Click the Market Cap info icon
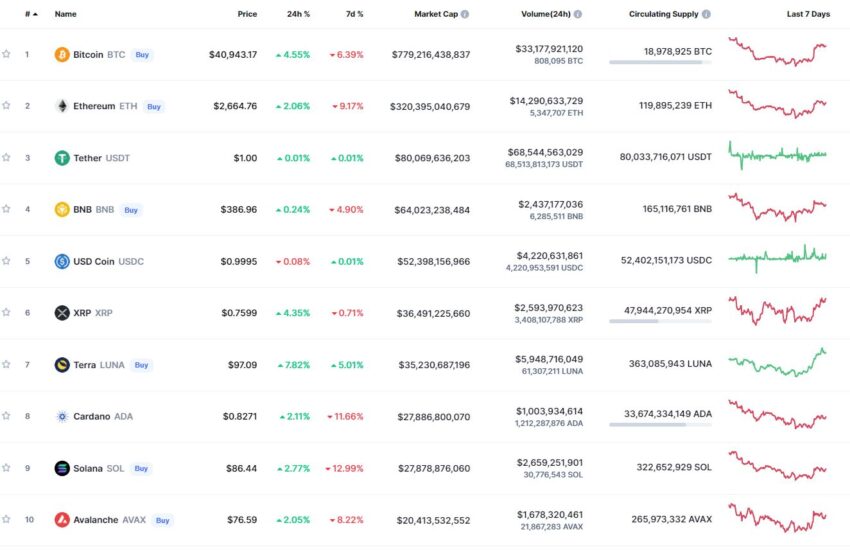 pos(465,15)
